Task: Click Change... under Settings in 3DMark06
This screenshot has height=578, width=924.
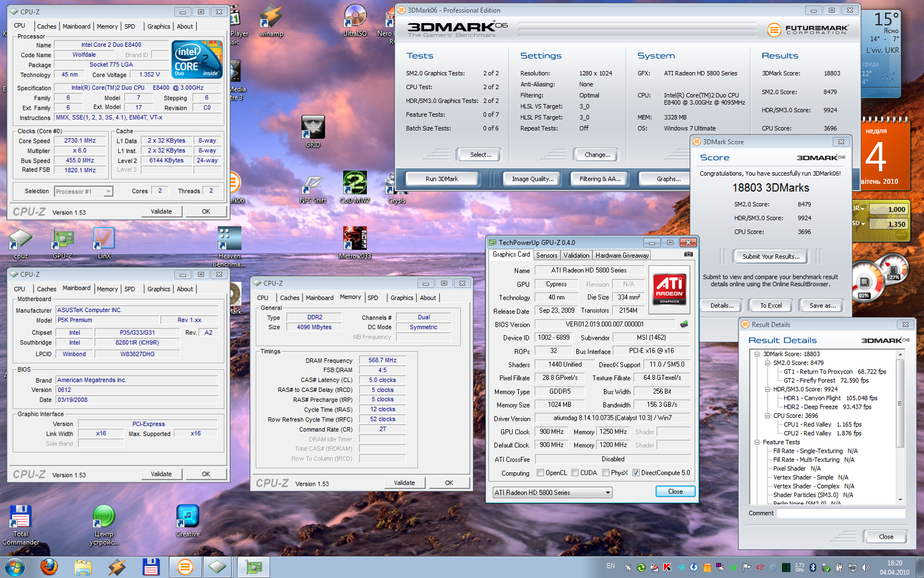Action: [597, 155]
